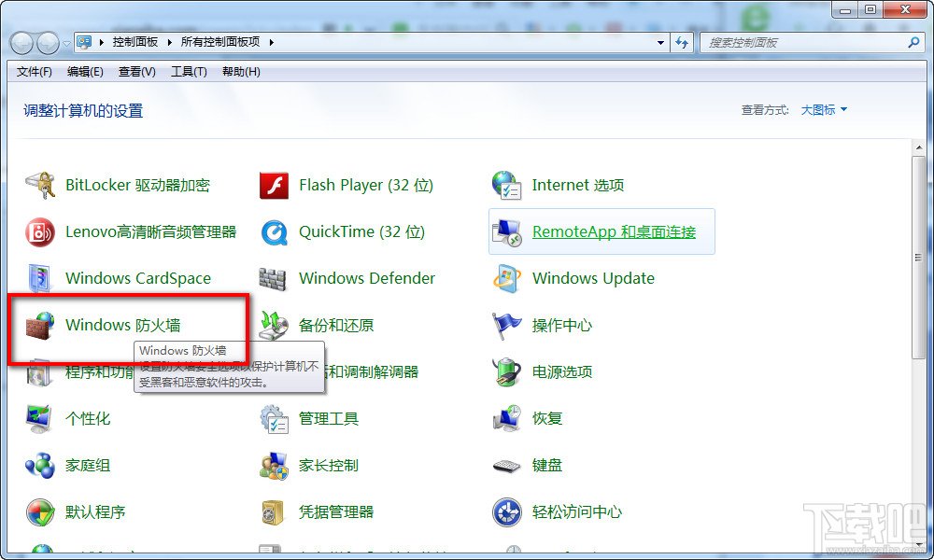
Task: Open the 家庭组 spheres icon
Action: [x=40, y=465]
